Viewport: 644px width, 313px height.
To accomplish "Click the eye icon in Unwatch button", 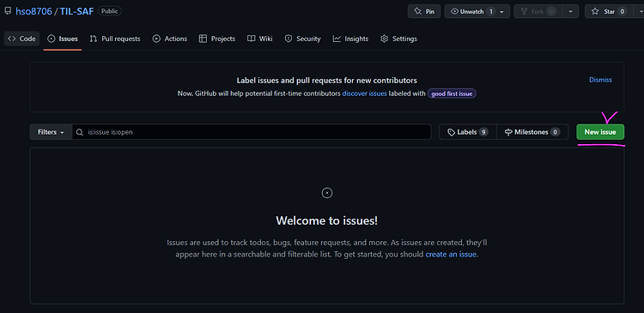I will tap(454, 11).
